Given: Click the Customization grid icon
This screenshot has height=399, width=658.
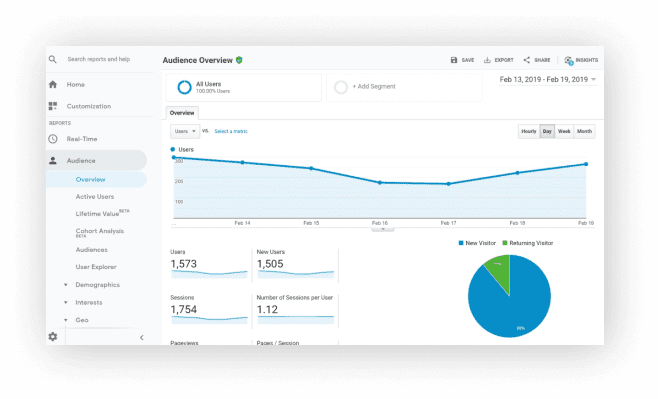Looking at the screenshot, I should click(53, 106).
